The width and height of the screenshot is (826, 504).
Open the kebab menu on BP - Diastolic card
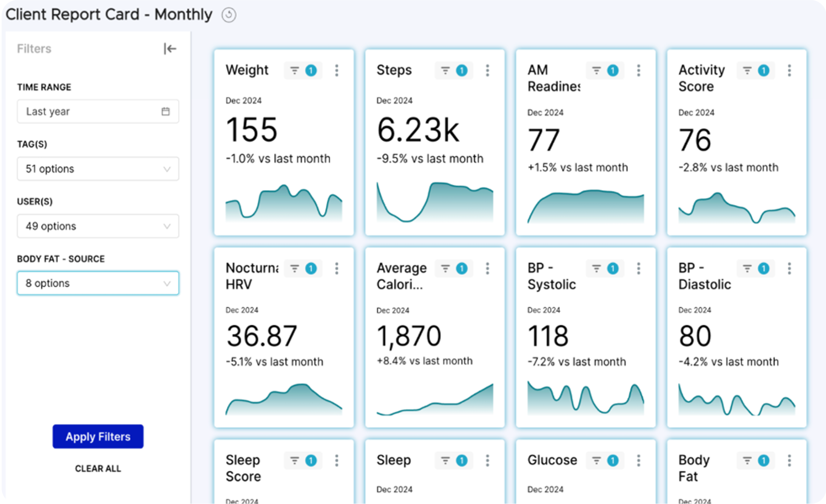point(789,269)
